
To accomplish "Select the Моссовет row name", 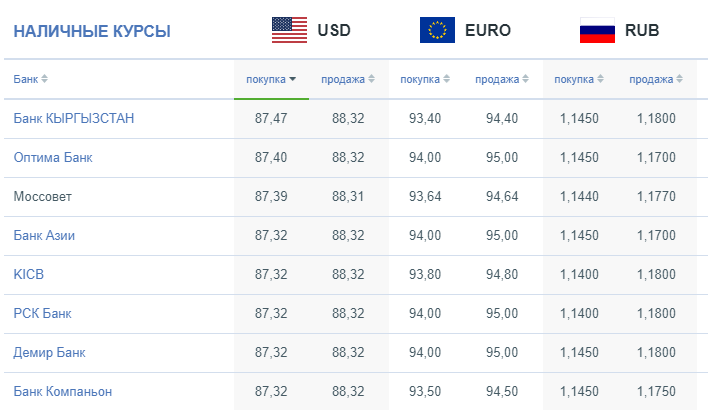I will [42, 196].
